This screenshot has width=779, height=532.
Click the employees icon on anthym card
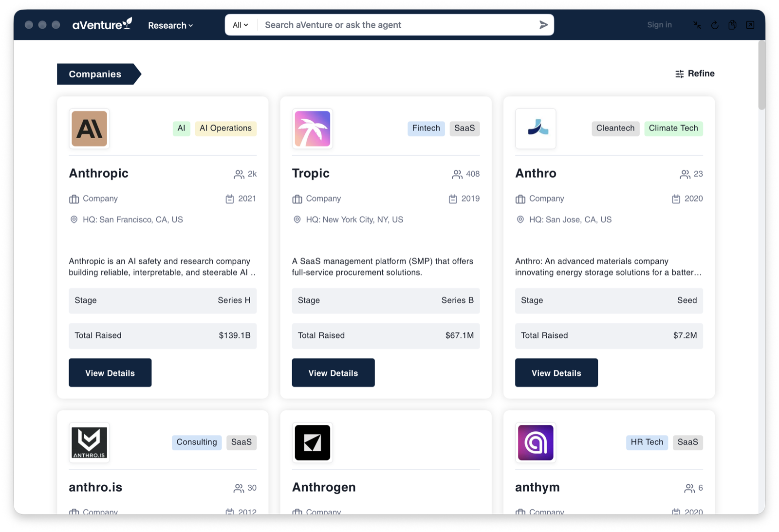[689, 488]
